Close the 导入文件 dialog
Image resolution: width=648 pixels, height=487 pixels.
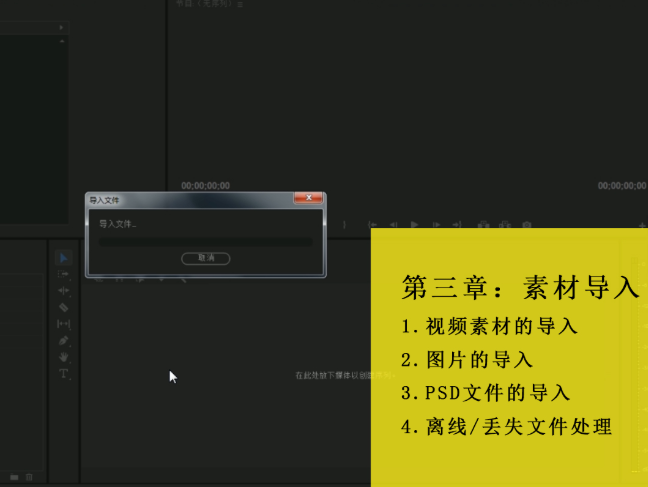[x=308, y=198]
